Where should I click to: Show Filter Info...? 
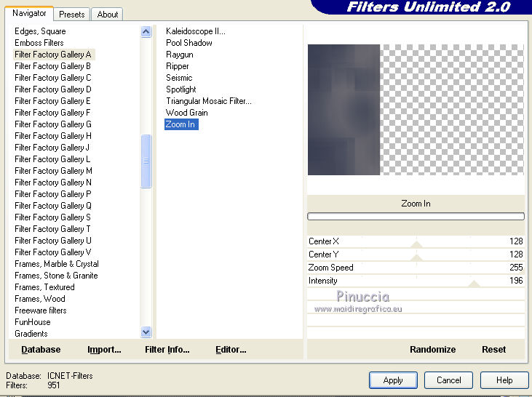(167, 350)
